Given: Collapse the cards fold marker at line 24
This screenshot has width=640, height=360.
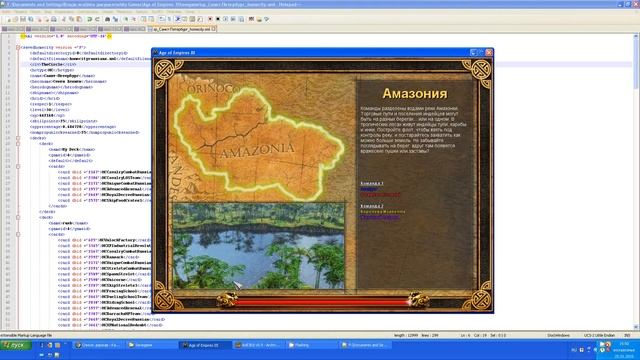Looking at the screenshot, I should click(18, 167).
